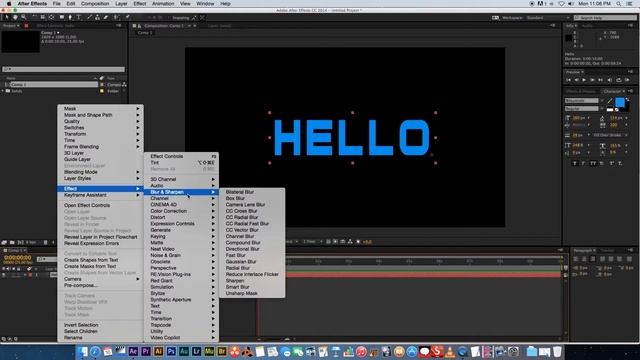The height and width of the screenshot is (360, 640).
Task: Select the Zoom magnifier tool
Action: pos(24,18)
